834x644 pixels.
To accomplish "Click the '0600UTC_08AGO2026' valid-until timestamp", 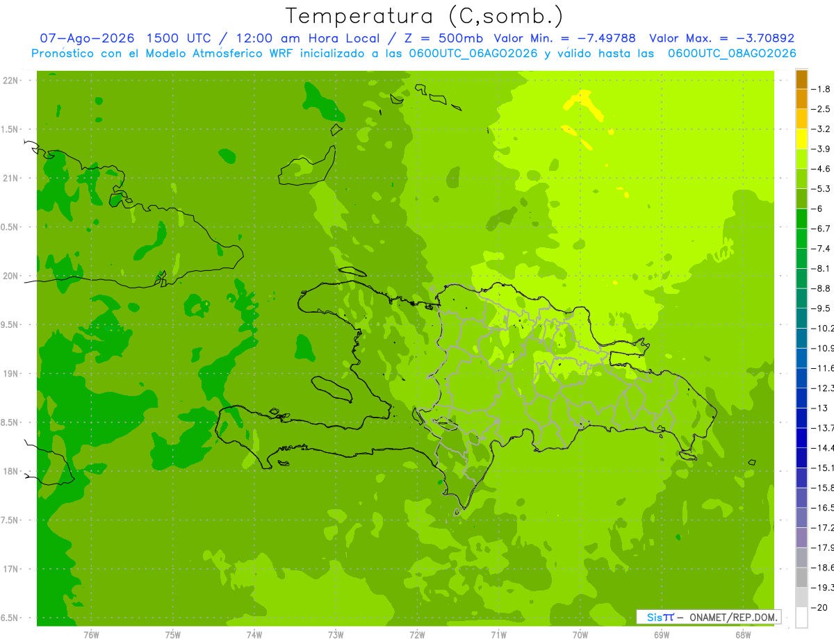I will [x=731, y=53].
